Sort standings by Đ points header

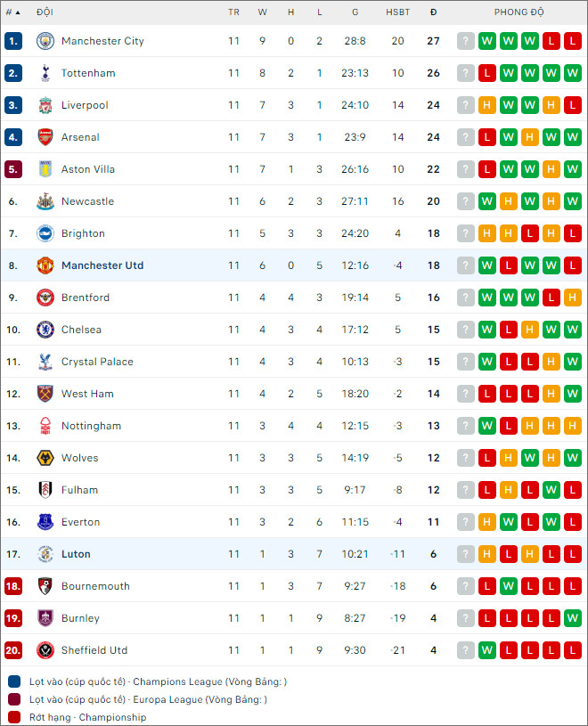[433, 12]
